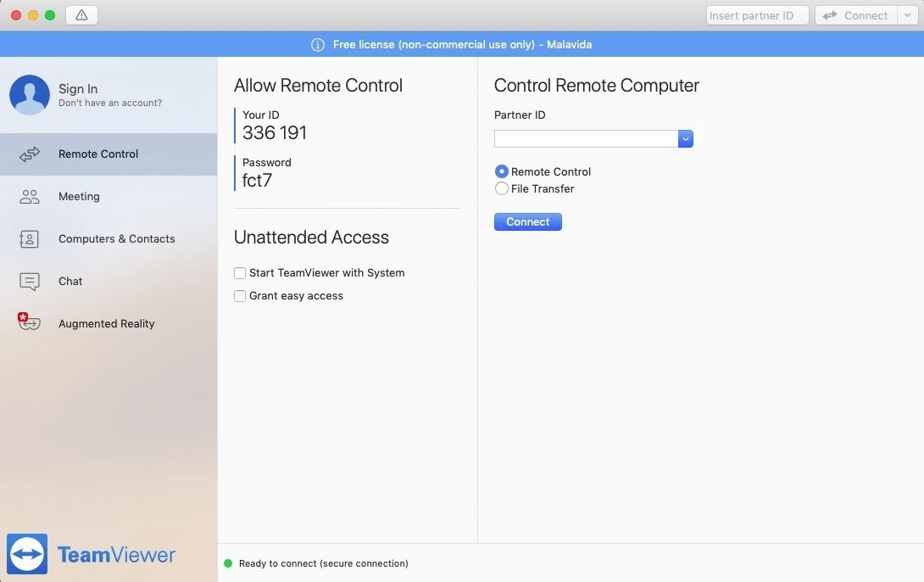Open the title bar Connect dropdown chevron
Image resolution: width=924 pixels, height=582 pixels.
point(908,15)
